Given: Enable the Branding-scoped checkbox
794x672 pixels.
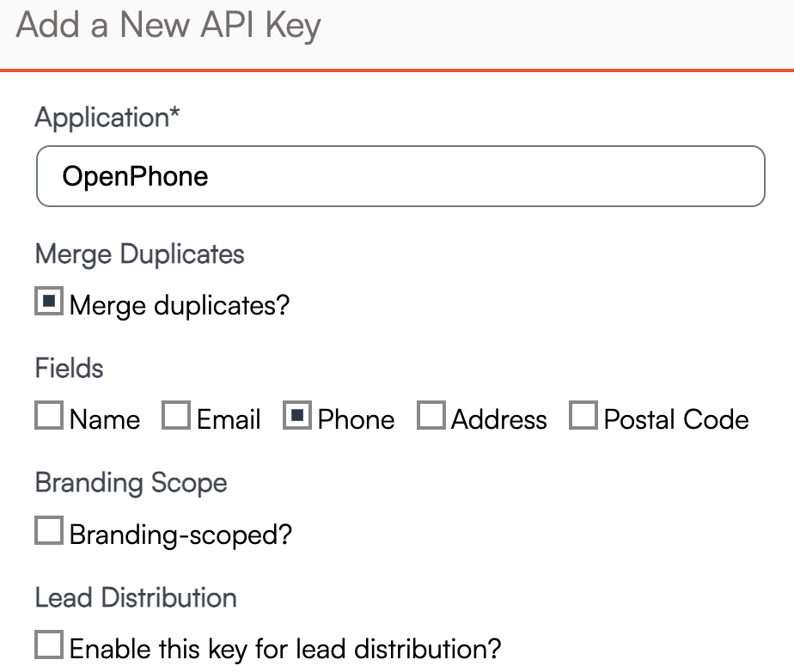Looking at the screenshot, I should (x=49, y=531).
